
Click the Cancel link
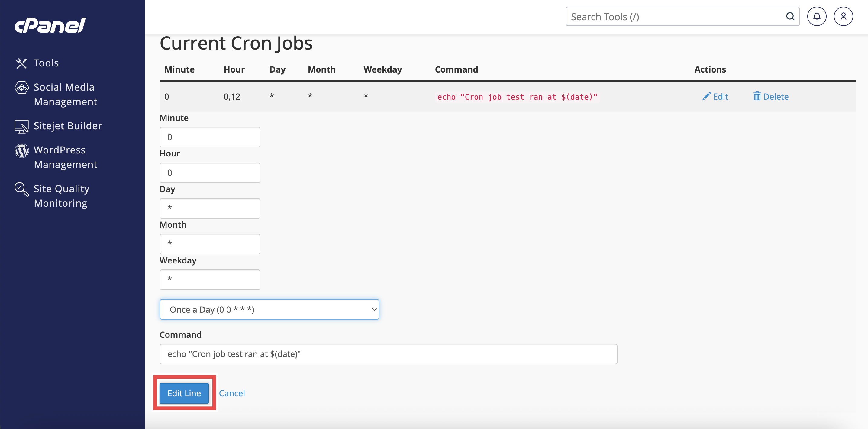[x=231, y=393]
